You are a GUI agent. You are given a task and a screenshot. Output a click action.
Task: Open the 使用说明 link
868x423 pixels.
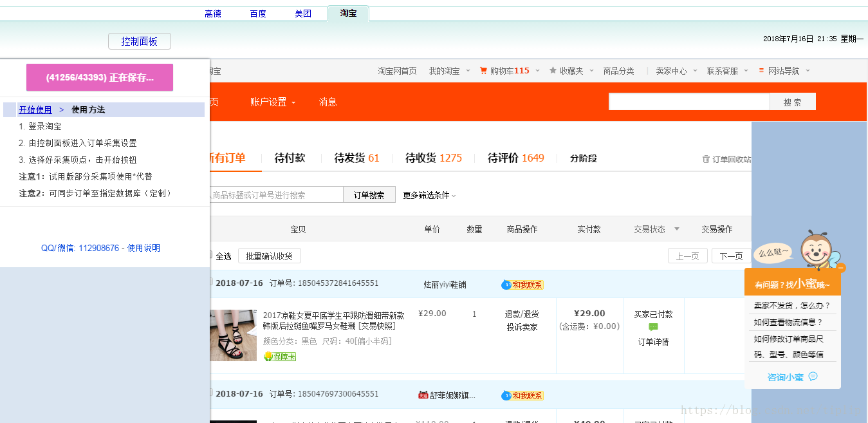pos(143,248)
